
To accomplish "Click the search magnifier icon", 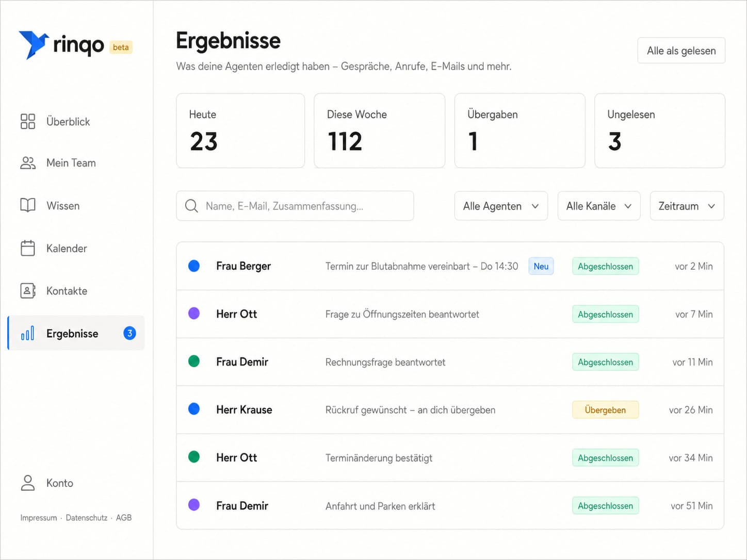I will click(x=191, y=206).
